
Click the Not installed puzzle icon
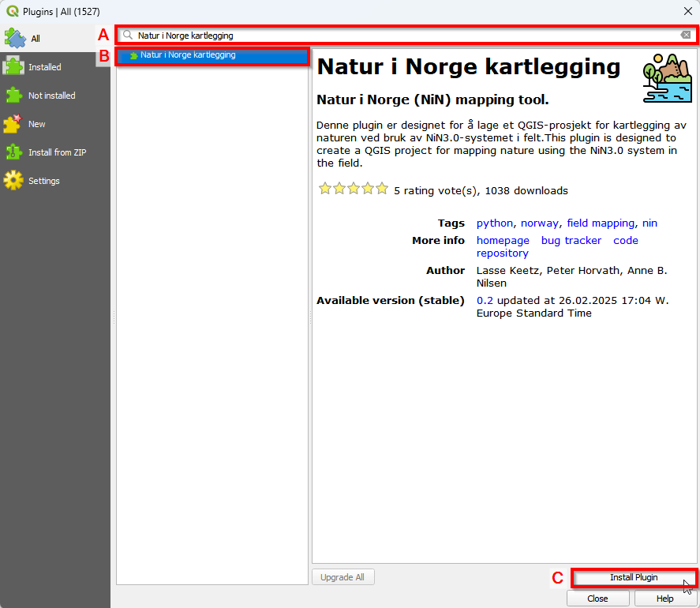click(x=14, y=96)
